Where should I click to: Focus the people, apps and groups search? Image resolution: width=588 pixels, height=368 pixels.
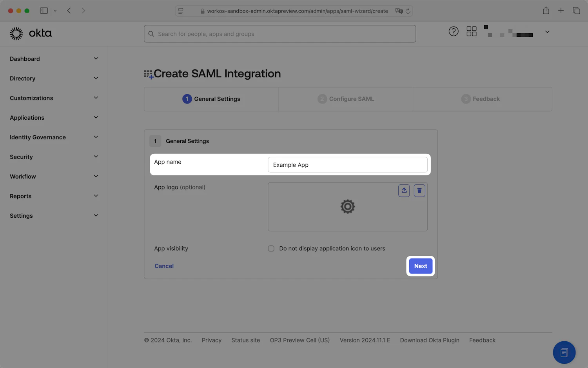(x=280, y=34)
